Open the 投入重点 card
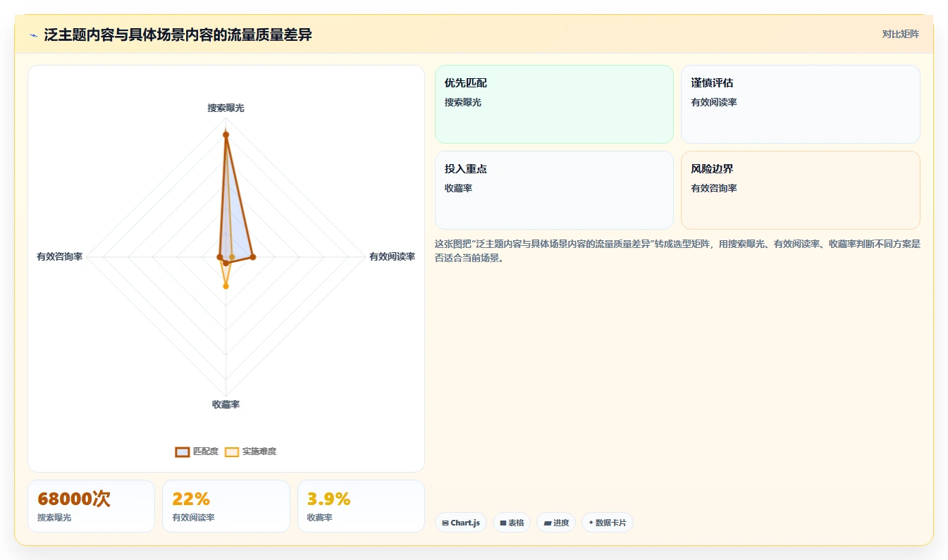 (554, 190)
